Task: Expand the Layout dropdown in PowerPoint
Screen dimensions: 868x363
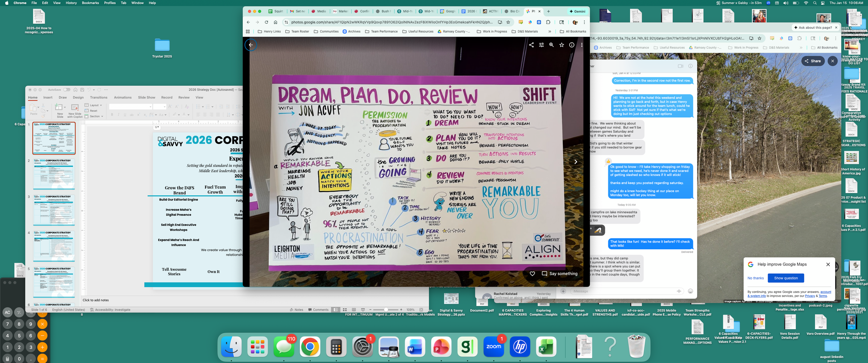Action: point(94,105)
